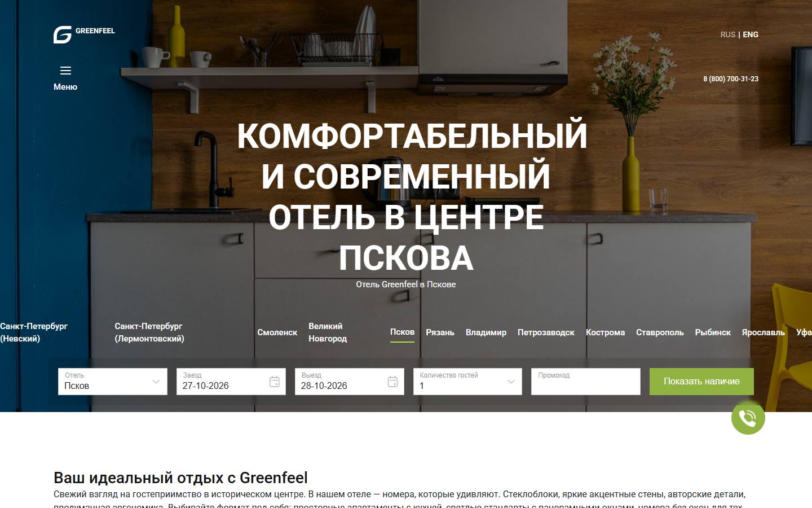
Task: Click heading Ваш идеальный отдых с Greenfeel
Action: pos(180,478)
